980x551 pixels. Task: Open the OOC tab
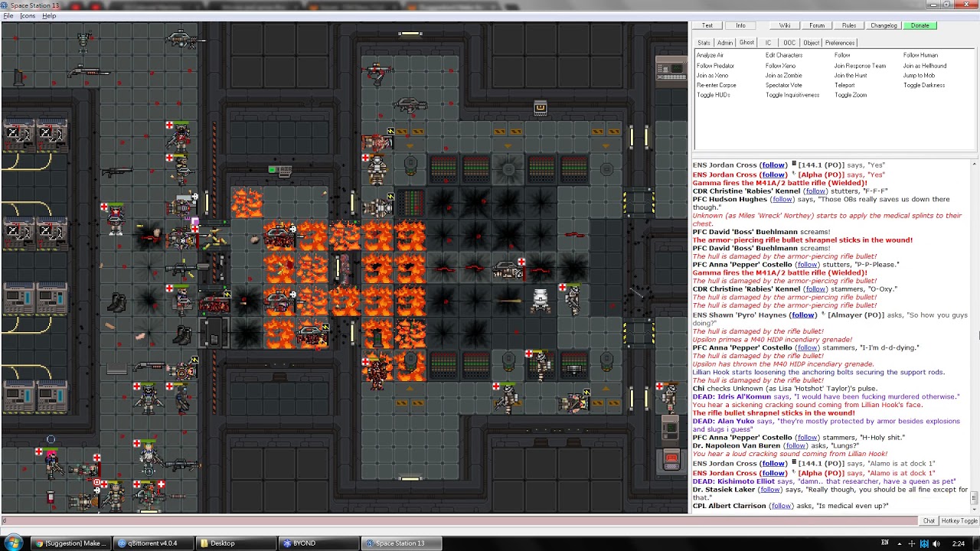(x=789, y=43)
